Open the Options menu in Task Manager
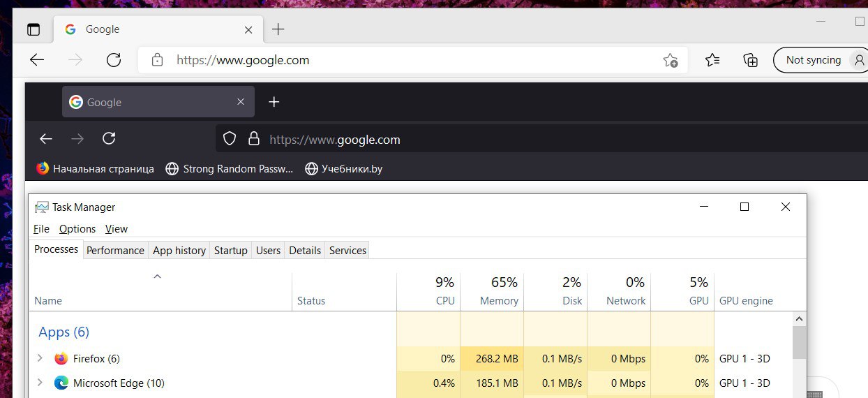This screenshot has width=868, height=398. [77, 229]
